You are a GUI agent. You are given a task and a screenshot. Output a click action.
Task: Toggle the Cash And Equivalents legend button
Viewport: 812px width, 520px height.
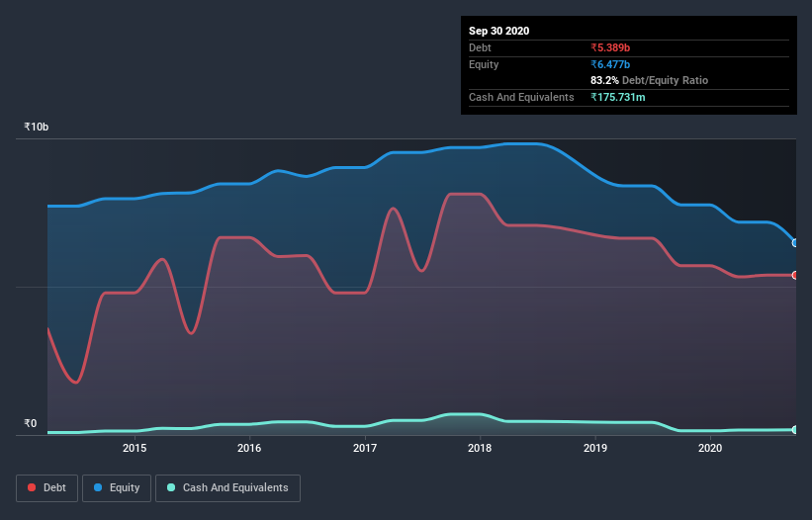coord(227,488)
